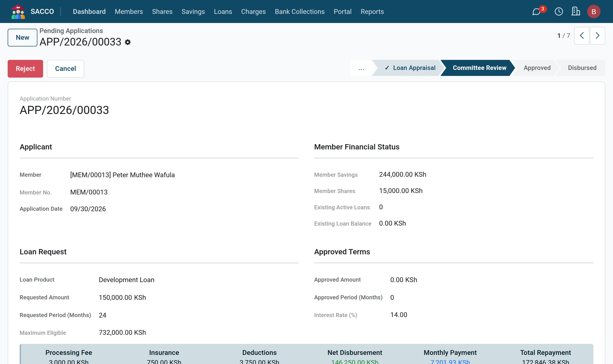
Task: Click the Existing Loan Balance 0.00 KSh value
Action: pyautogui.click(x=392, y=223)
